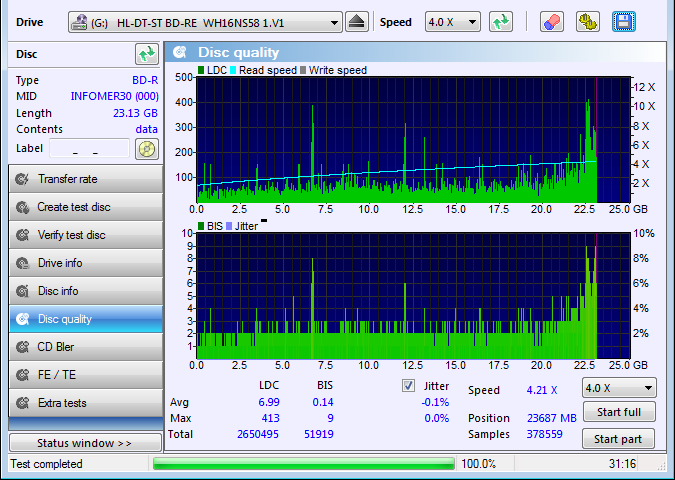Open Extra tests section
The height and width of the screenshot is (480, 675).
86,403
